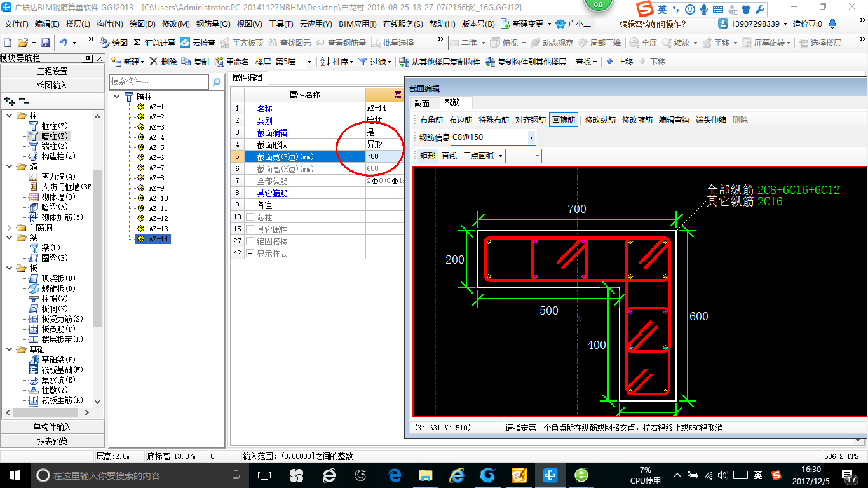Expand the 锚固搭接 property group
This screenshot has width=868, height=488.
tap(250, 241)
